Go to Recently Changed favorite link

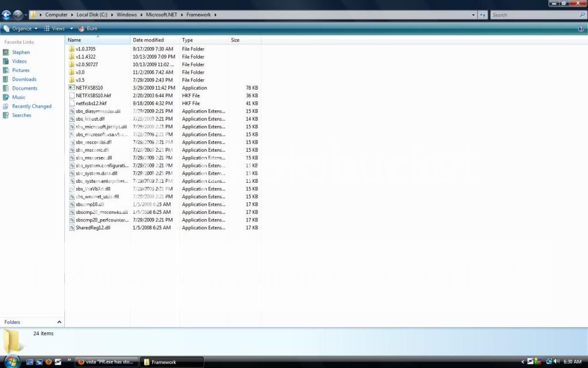coord(32,106)
